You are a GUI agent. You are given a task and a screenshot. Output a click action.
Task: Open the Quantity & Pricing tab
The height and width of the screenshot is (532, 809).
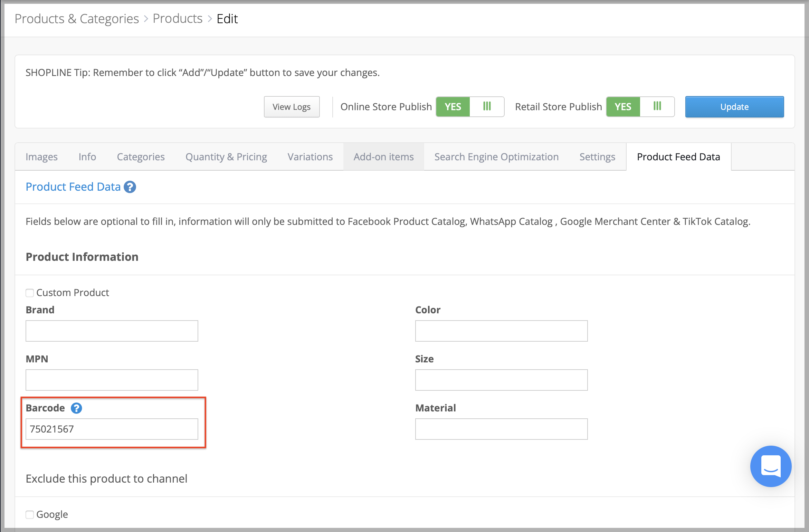click(x=226, y=157)
